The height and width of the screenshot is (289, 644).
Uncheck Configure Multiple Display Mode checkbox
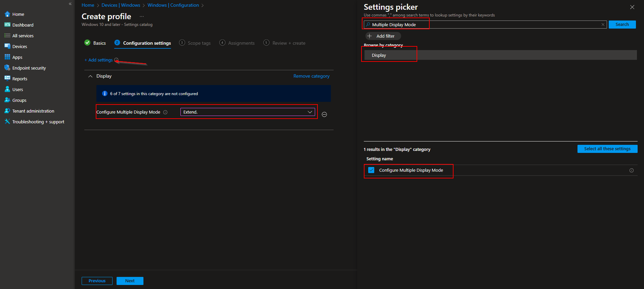tap(371, 170)
